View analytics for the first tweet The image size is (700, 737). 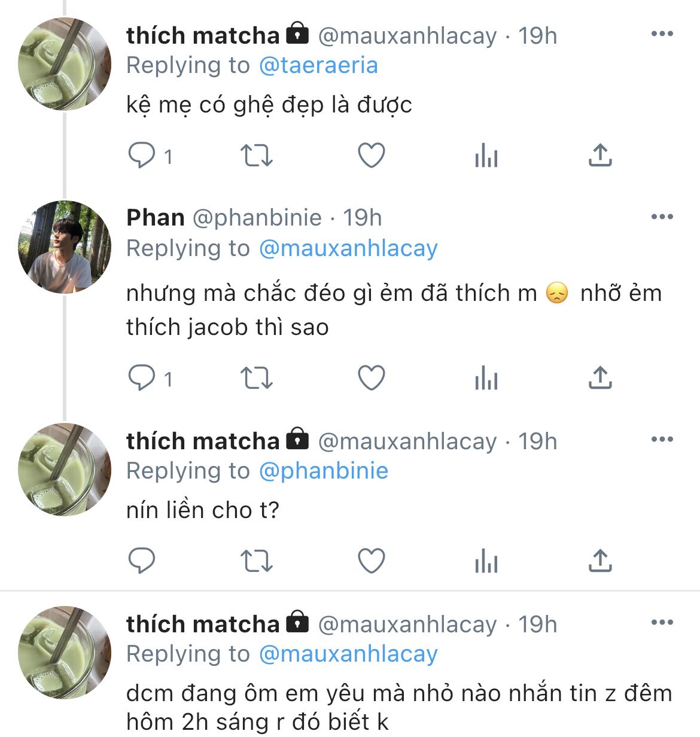(x=486, y=156)
